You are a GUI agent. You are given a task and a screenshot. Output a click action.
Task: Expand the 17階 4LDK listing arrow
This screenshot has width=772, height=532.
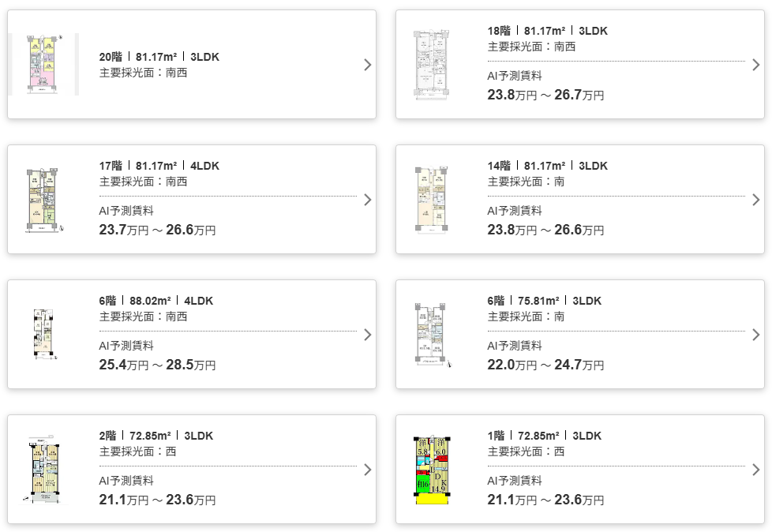[x=367, y=199]
